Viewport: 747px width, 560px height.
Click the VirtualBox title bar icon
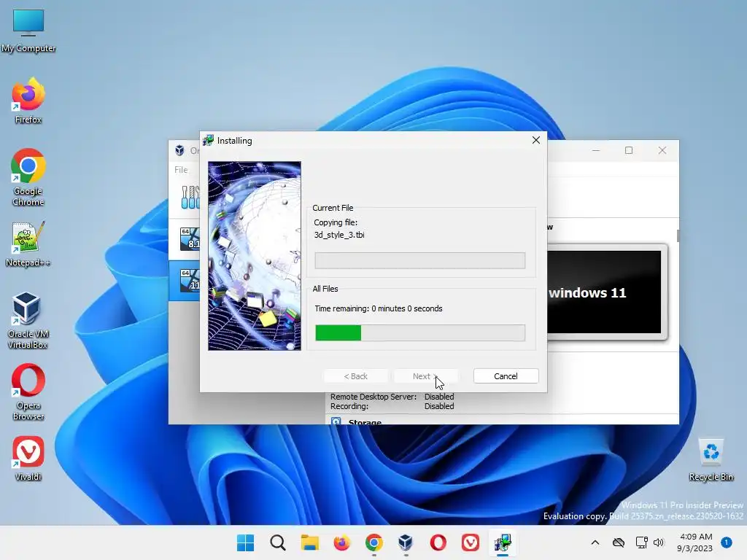pos(179,150)
